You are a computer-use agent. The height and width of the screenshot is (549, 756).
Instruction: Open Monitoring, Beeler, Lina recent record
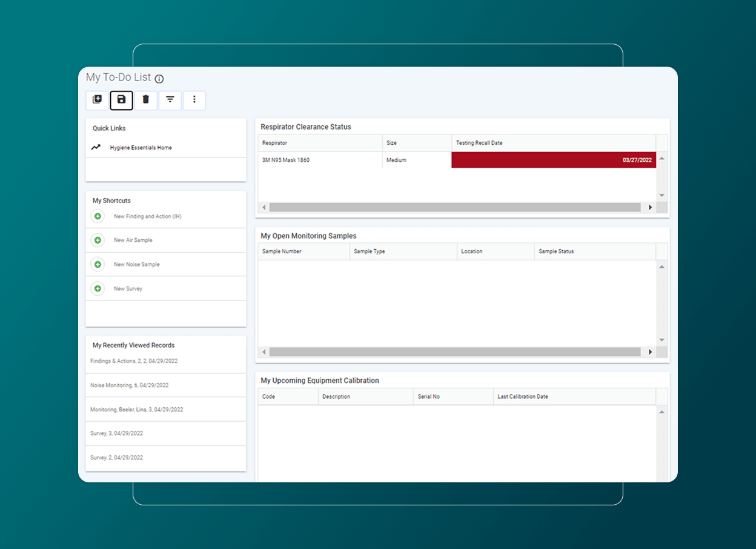coord(136,410)
